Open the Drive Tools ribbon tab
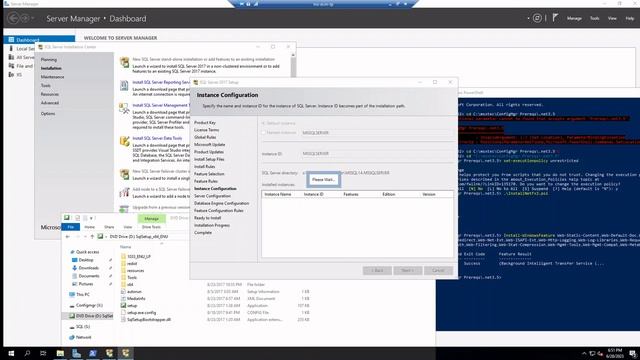Screen dimensions: 640x360 [151, 227]
